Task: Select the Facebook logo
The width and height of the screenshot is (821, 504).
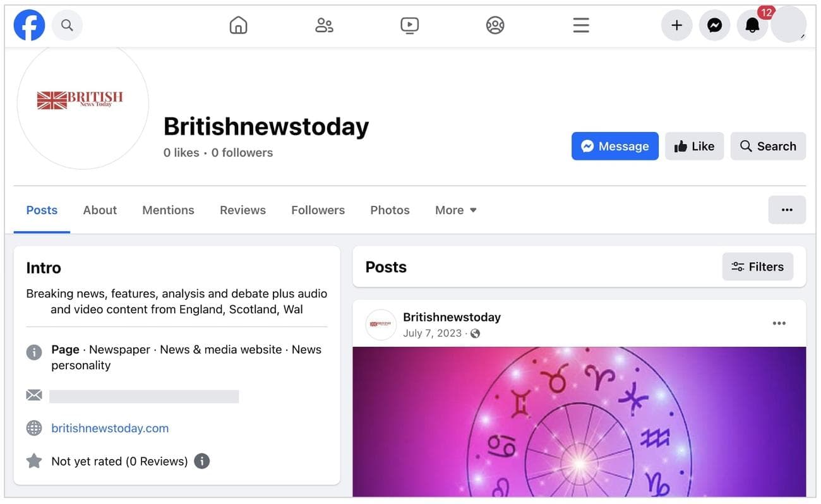Action: tap(29, 25)
